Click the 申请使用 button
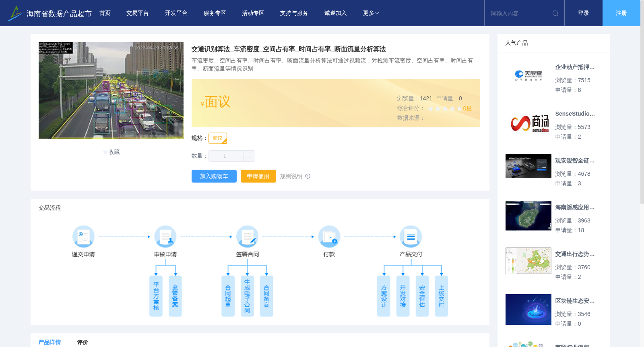Viewport: 644px width, 347px height. pyautogui.click(x=258, y=176)
